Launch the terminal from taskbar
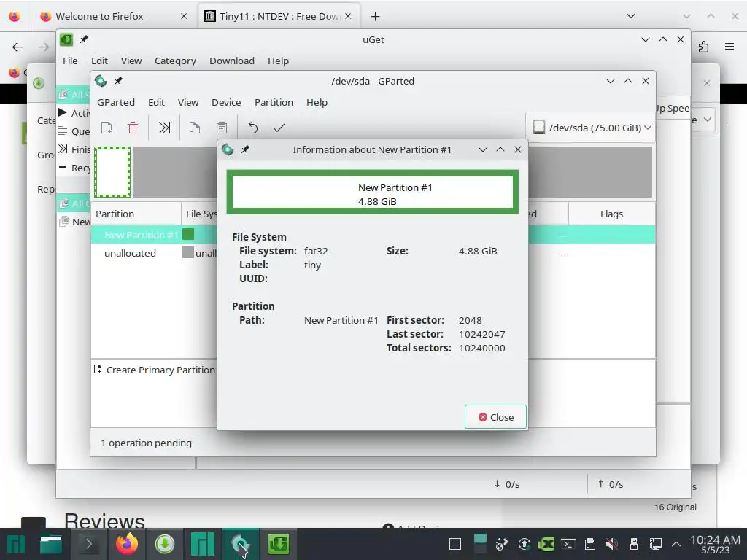The width and height of the screenshot is (747, 560). [x=88, y=544]
